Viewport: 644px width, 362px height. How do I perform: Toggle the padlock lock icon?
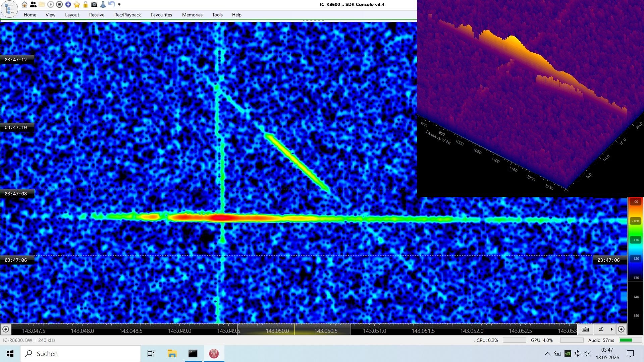tap(86, 4)
